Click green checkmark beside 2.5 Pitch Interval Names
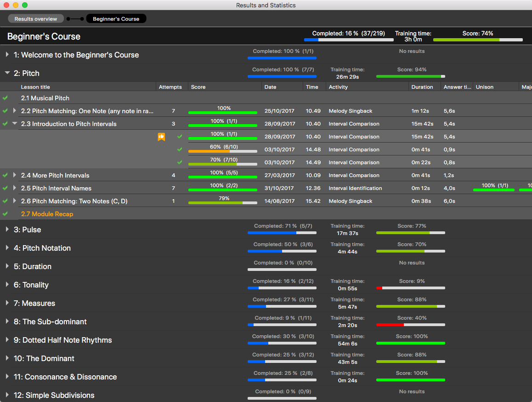 point(5,188)
